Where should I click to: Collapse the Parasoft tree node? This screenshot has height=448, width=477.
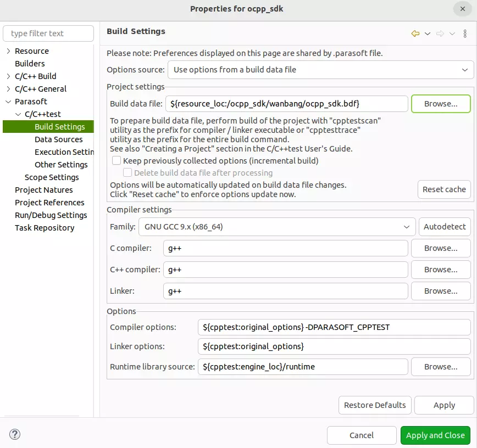point(8,102)
